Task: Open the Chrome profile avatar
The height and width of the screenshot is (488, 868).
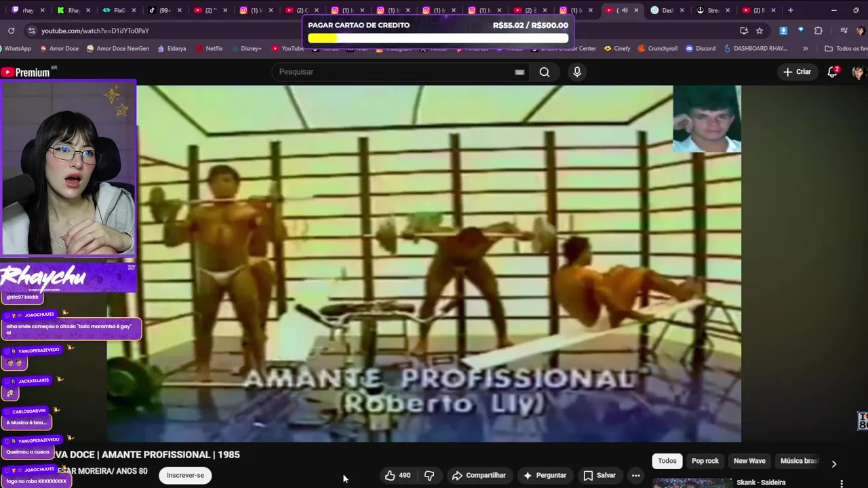Action: pyautogui.click(x=861, y=30)
